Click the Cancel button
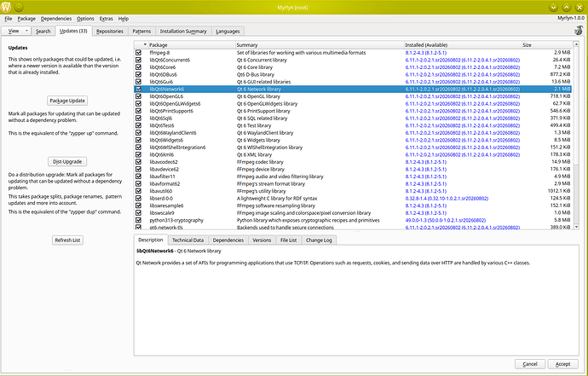Viewport: 588px width, 376px height. [530, 364]
